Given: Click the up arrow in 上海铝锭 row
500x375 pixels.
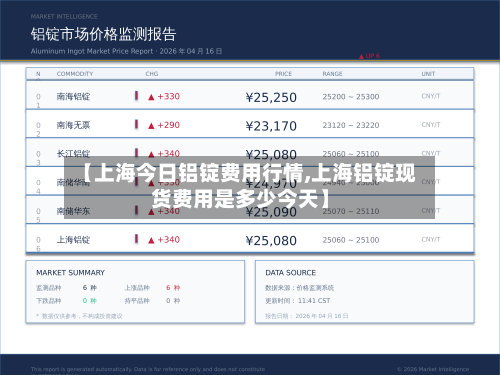Looking at the screenshot, I should point(151,240).
